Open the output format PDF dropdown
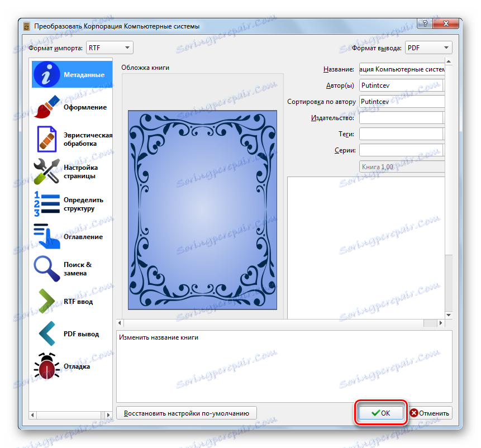Viewport: 481px width, 448px height. pos(428,48)
